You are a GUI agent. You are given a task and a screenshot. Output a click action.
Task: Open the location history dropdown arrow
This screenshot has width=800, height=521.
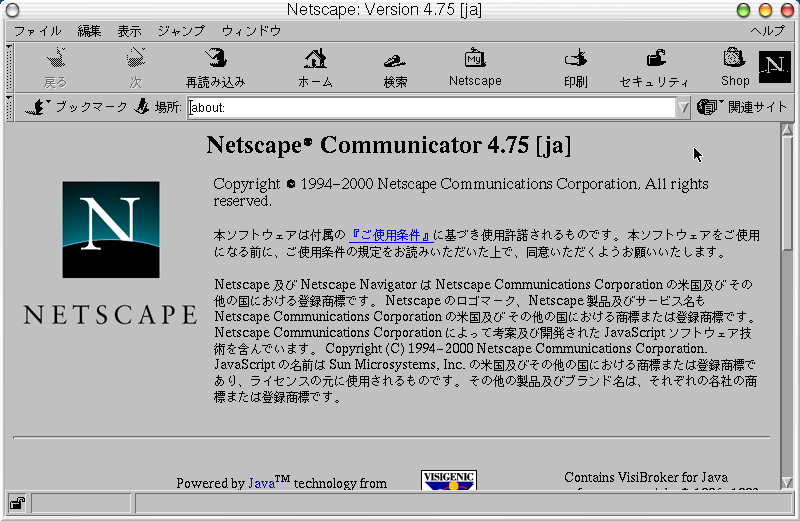pos(683,108)
